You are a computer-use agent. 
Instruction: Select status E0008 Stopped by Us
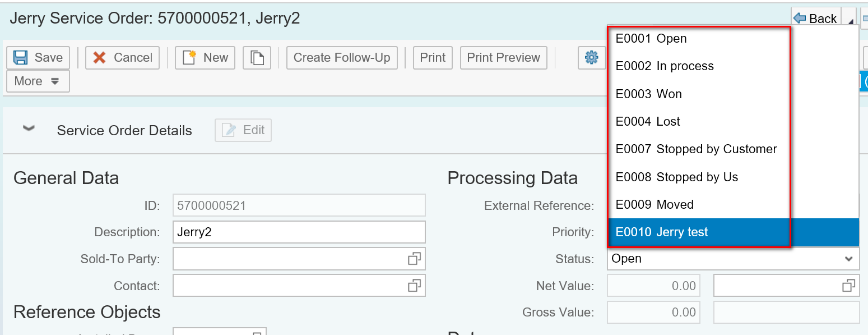pos(733,177)
